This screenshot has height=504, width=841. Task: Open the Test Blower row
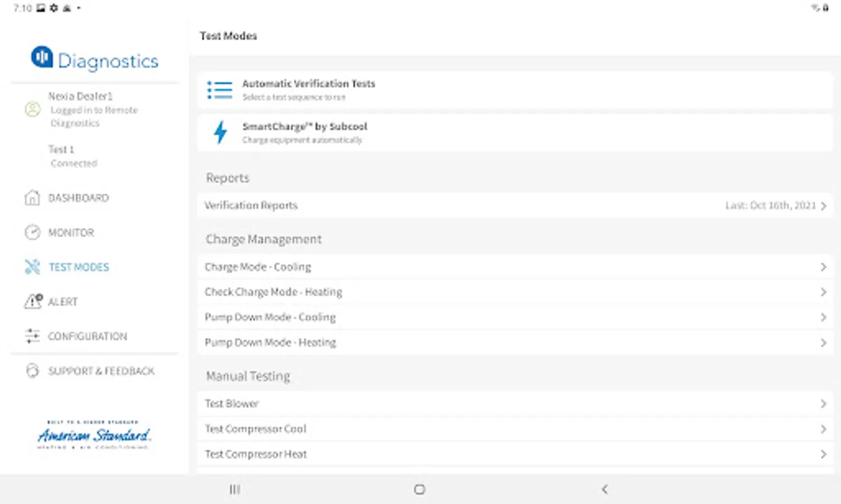(x=515, y=403)
